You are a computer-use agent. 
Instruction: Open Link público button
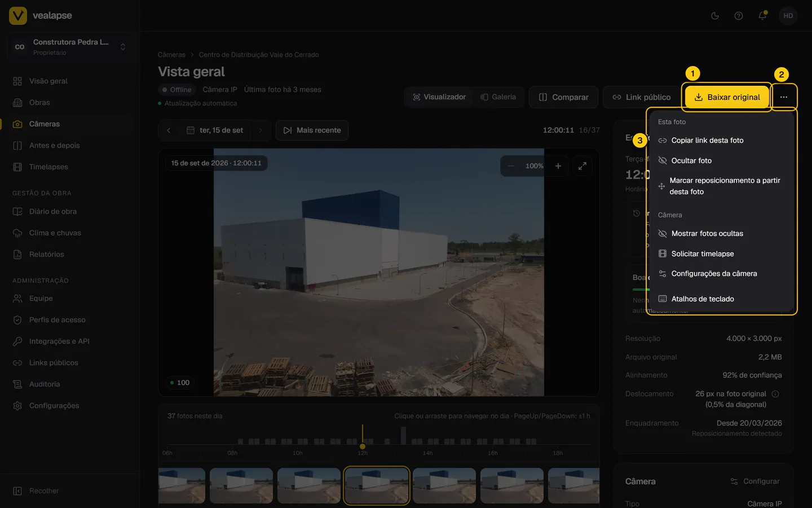click(x=642, y=97)
